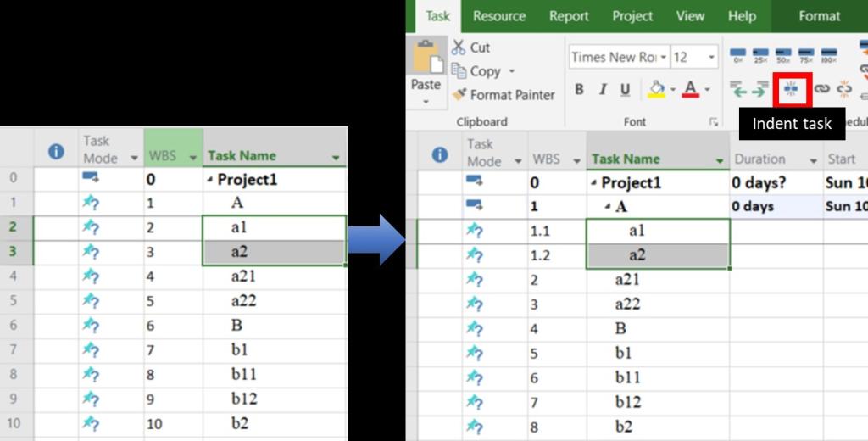
Task: Toggle Underline formatting
Action: [625, 90]
